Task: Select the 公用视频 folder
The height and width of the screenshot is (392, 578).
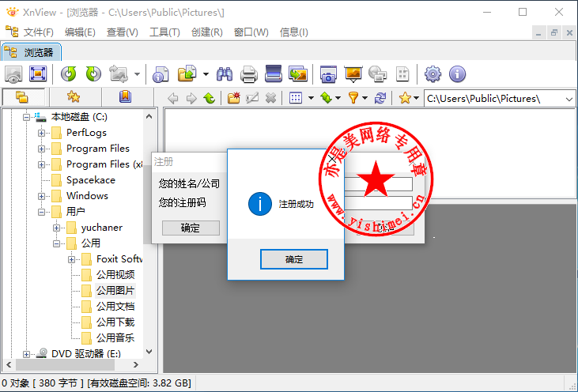Action: (x=115, y=275)
